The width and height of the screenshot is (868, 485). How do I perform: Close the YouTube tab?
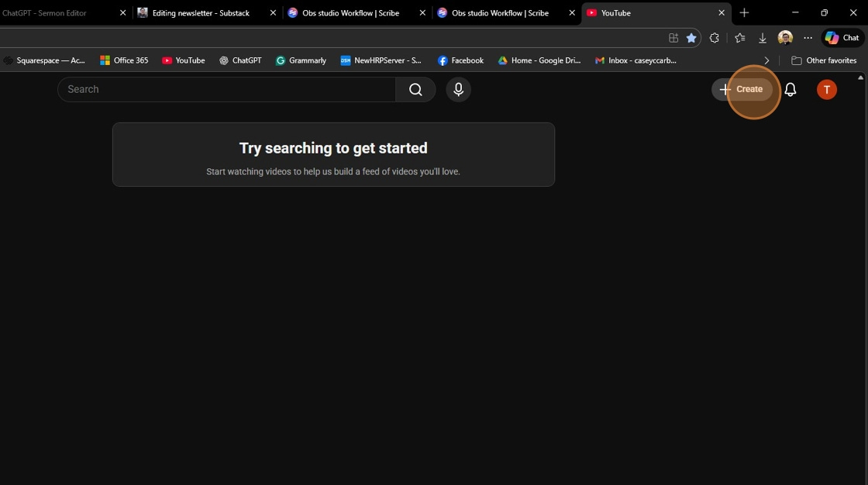(x=722, y=12)
